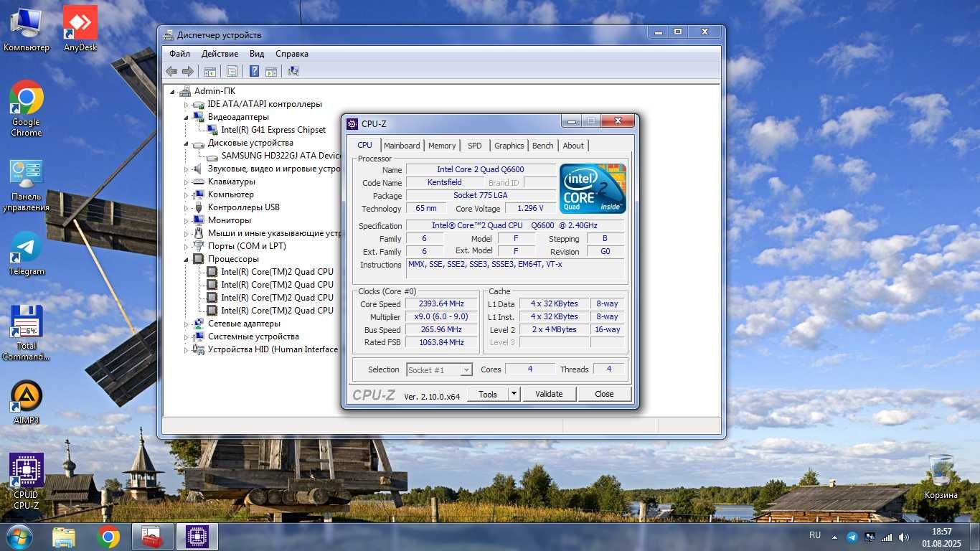Switch to the red toolbox taskbar app

pyautogui.click(x=153, y=537)
